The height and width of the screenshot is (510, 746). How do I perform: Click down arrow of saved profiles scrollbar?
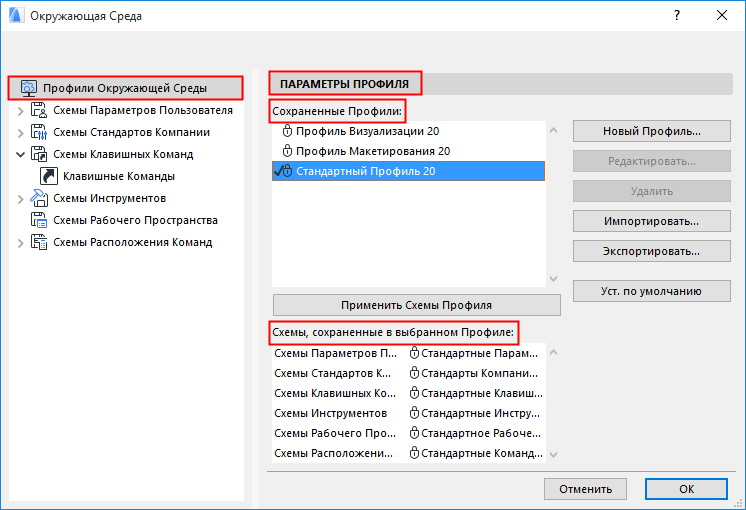(553, 278)
